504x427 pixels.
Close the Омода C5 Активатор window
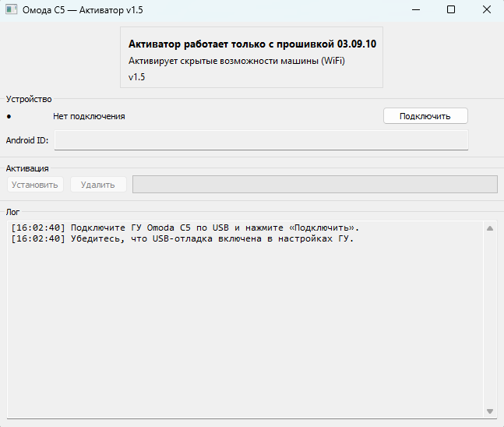(486, 10)
